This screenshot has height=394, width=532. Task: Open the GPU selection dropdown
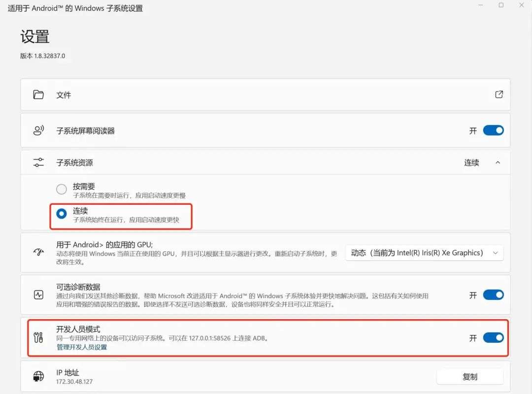tap(424, 253)
